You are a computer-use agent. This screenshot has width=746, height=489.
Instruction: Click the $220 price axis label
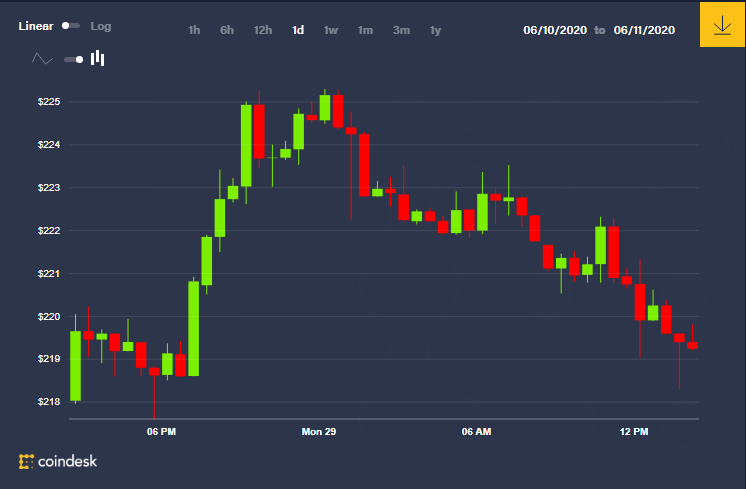[49, 316]
